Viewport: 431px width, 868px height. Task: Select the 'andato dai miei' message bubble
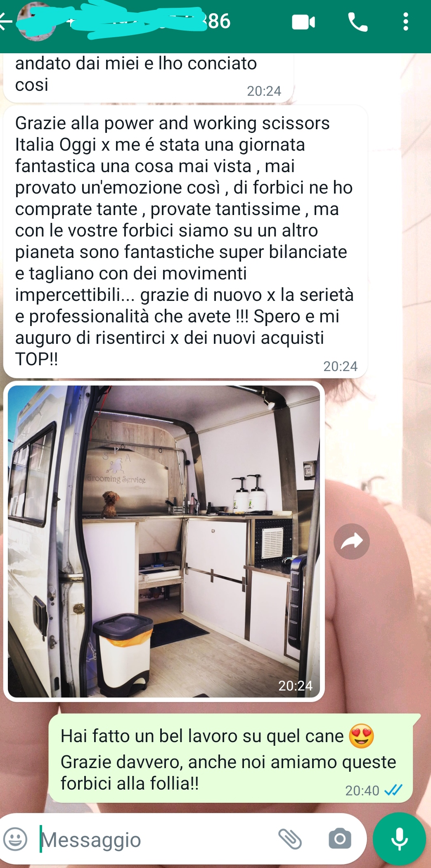click(149, 77)
